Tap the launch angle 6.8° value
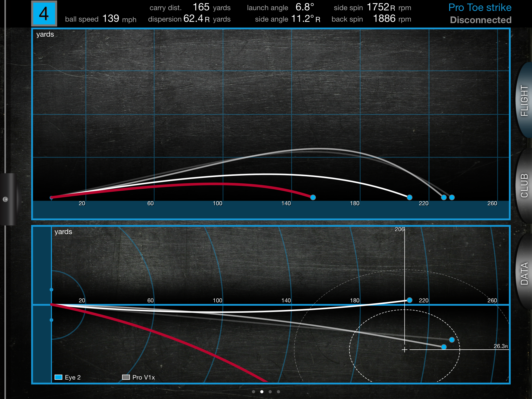Viewport: 532px width, 399px height. [x=305, y=7]
